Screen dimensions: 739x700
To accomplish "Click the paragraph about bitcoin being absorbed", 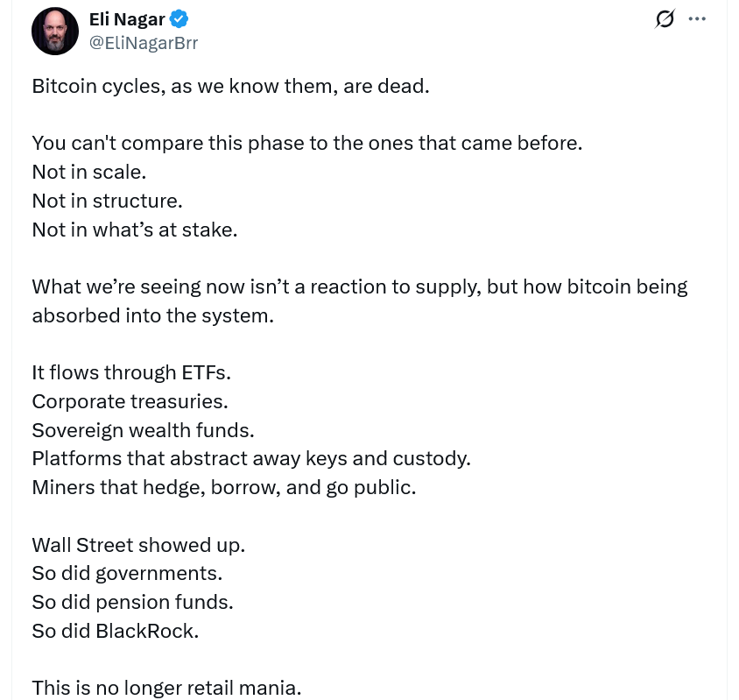I will pyautogui.click(x=359, y=301).
